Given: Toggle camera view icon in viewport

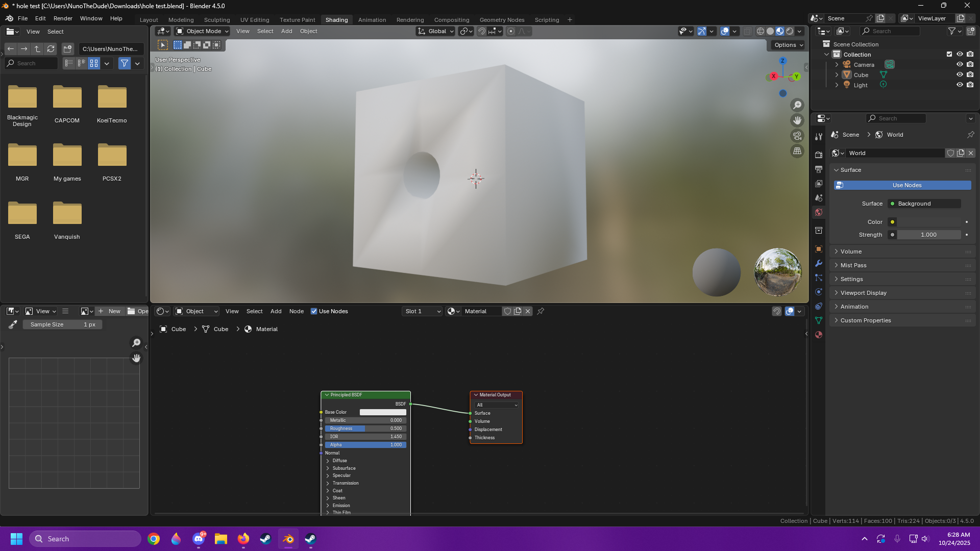Looking at the screenshot, I should tap(797, 136).
